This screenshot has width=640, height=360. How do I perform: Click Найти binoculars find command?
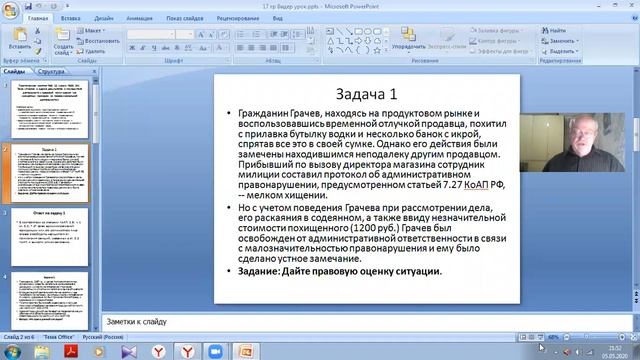554,31
